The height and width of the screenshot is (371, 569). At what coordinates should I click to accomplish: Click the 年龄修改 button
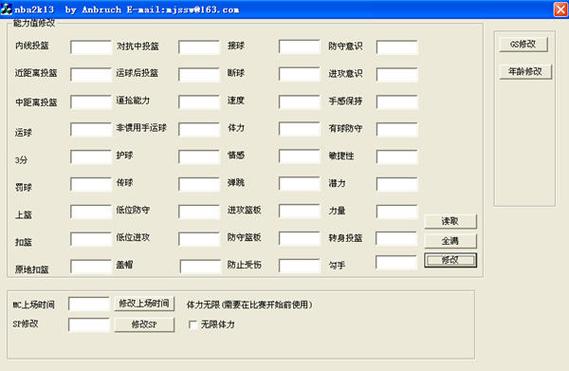525,72
